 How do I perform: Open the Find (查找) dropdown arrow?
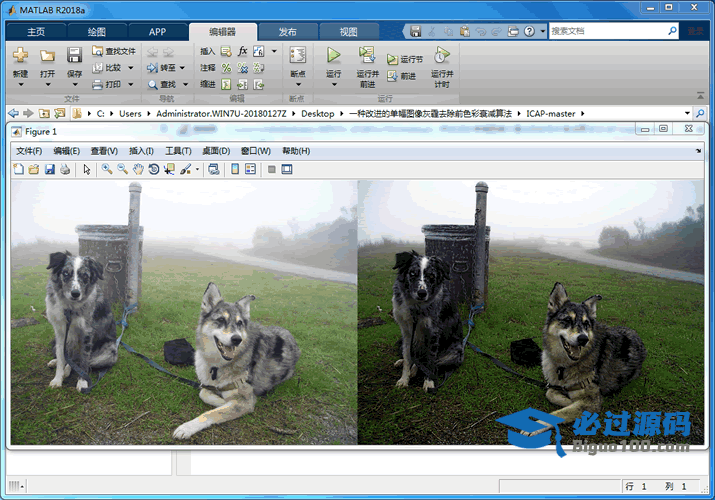point(186,85)
